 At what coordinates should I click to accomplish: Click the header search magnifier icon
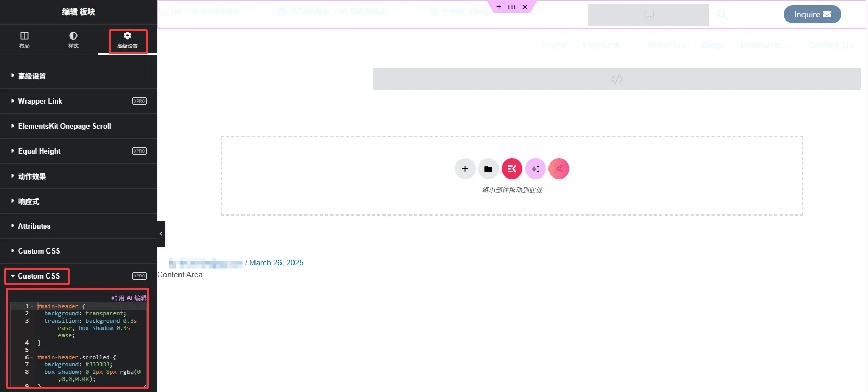[722, 15]
